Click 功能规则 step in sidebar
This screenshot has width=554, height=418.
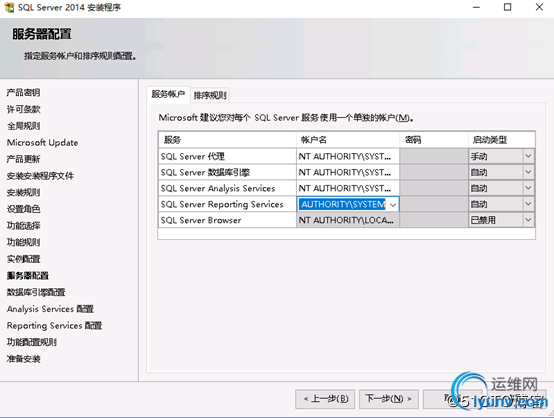click(x=23, y=242)
